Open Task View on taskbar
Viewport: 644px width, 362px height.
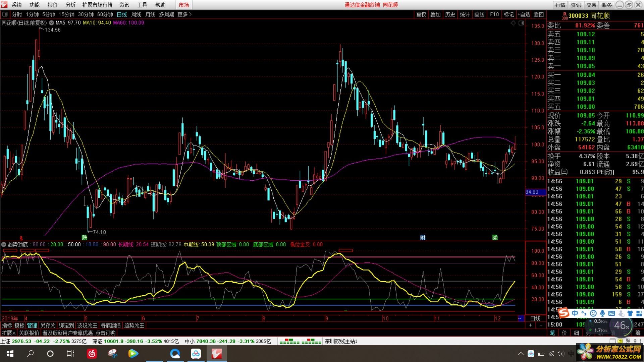pos(70,354)
